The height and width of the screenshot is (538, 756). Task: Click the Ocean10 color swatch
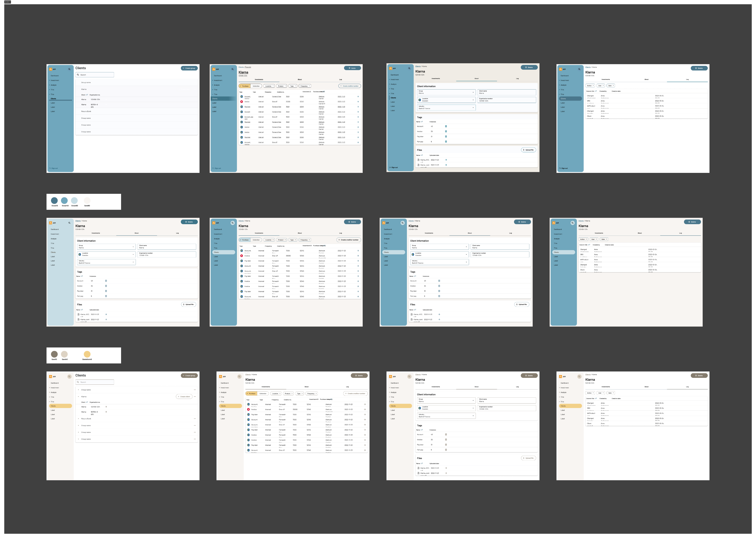coord(54,200)
